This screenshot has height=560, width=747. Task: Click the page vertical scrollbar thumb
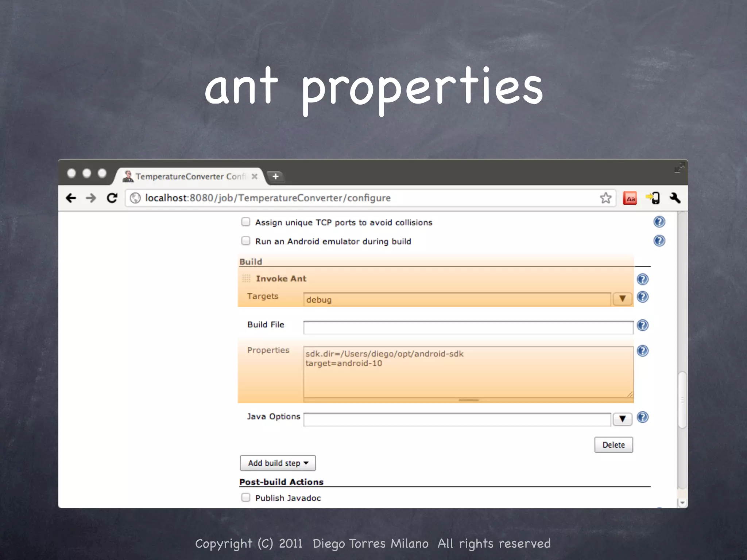click(x=682, y=400)
